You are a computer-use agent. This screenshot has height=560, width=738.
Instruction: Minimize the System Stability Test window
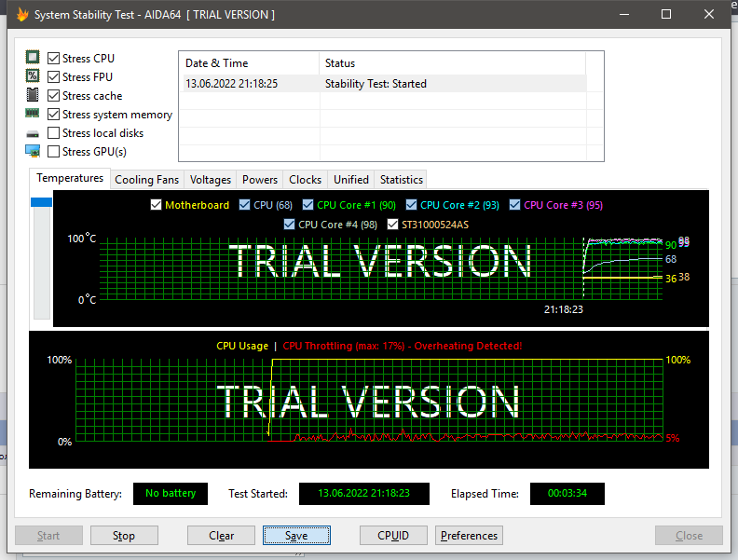coord(624,15)
